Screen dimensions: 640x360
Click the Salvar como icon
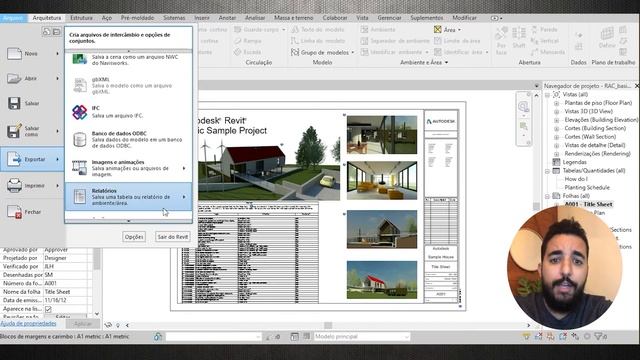point(14,131)
